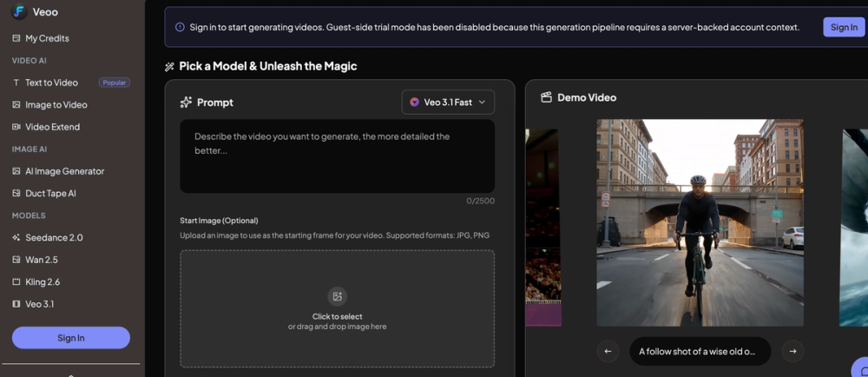Viewport: 868px width, 377px height.
Task: Open the Veo 3.1 Fast model dropdown
Action: pyautogui.click(x=448, y=103)
